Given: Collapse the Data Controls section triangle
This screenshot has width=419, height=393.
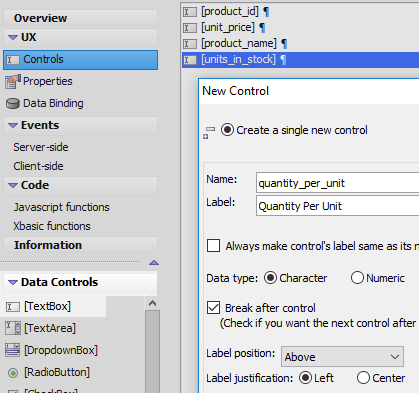Looking at the screenshot, I should pos(13,283).
